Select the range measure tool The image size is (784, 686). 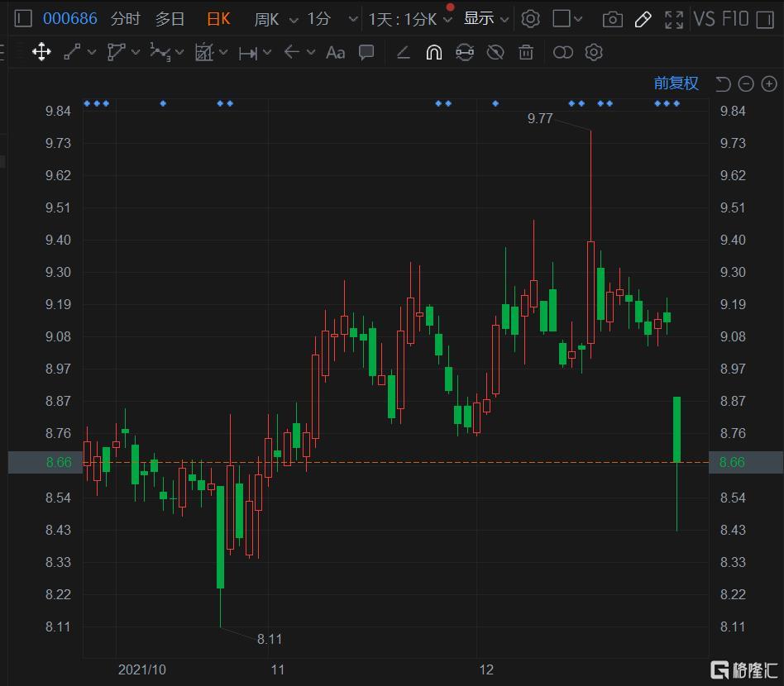pos(248,53)
